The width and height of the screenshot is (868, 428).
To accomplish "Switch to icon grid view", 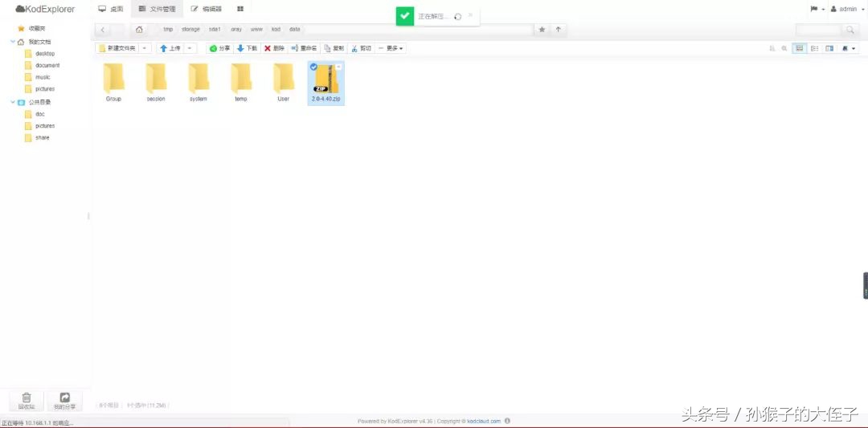I will [x=800, y=48].
